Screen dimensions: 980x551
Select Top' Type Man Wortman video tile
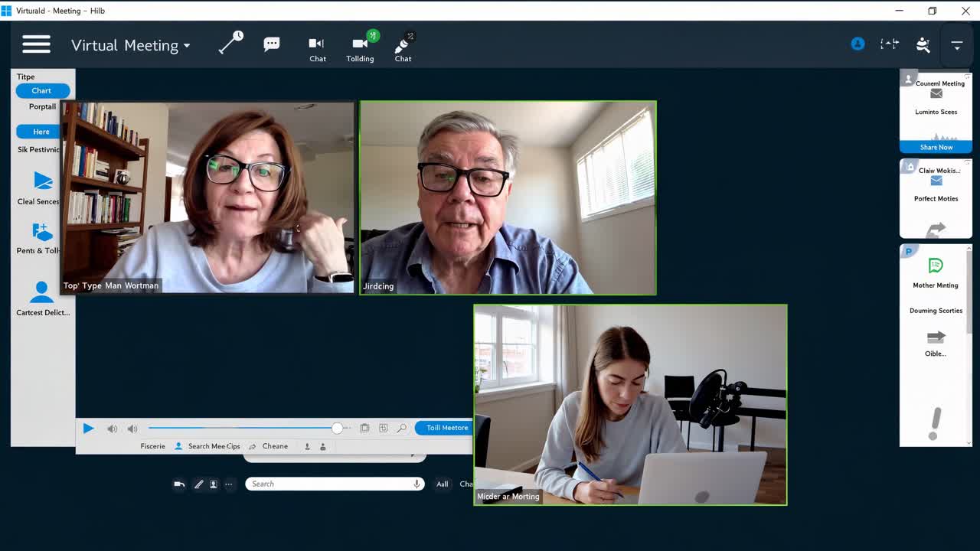207,197
